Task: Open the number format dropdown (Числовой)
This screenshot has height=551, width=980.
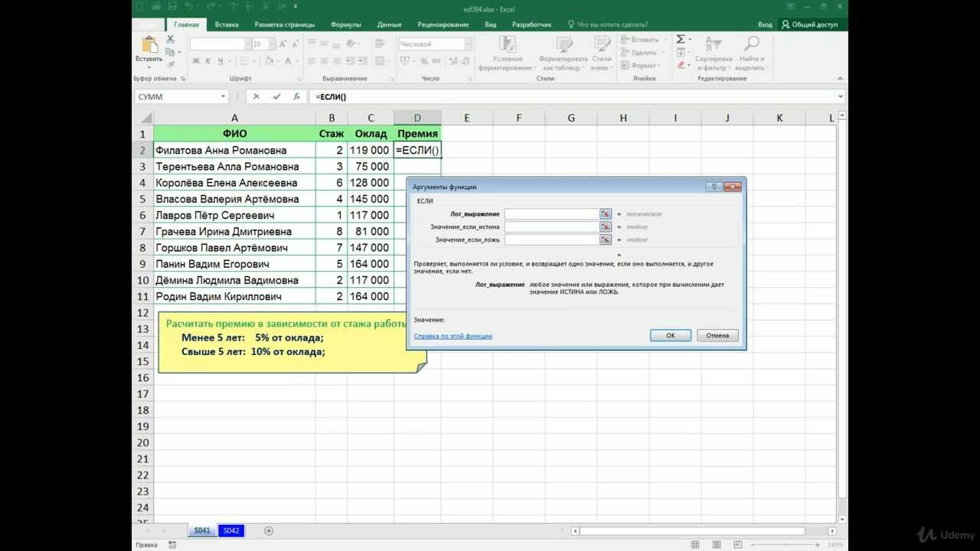Action: [467, 44]
